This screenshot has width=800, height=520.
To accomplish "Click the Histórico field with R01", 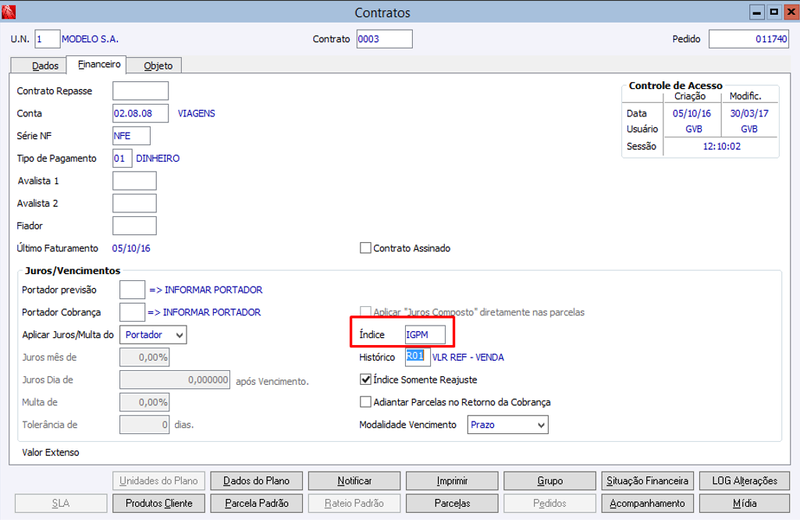I will coord(417,356).
